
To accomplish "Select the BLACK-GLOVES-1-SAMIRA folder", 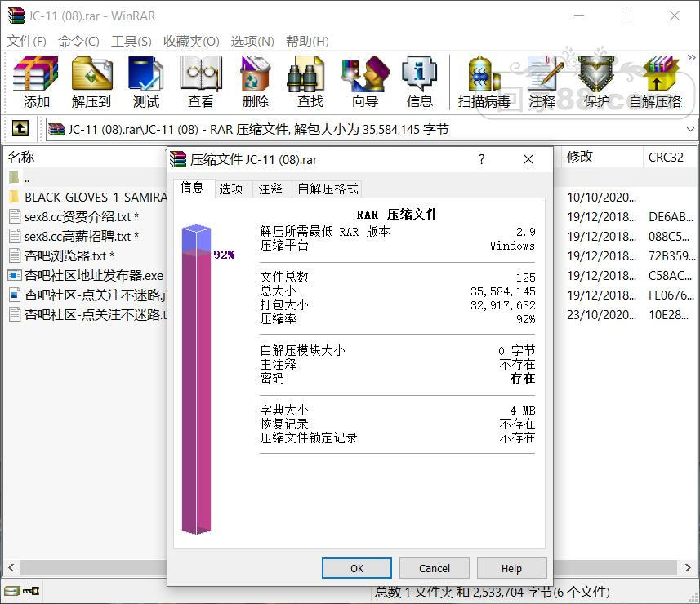I will 96,198.
